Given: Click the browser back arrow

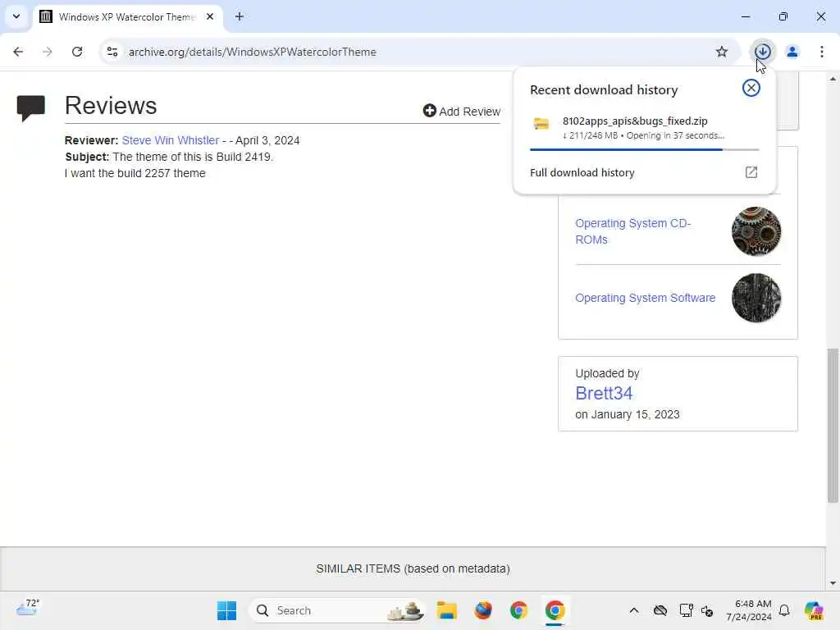Looking at the screenshot, I should (x=18, y=52).
